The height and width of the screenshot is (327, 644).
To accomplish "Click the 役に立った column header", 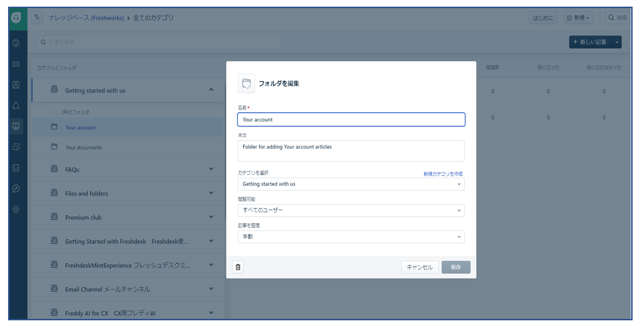I will [548, 68].
